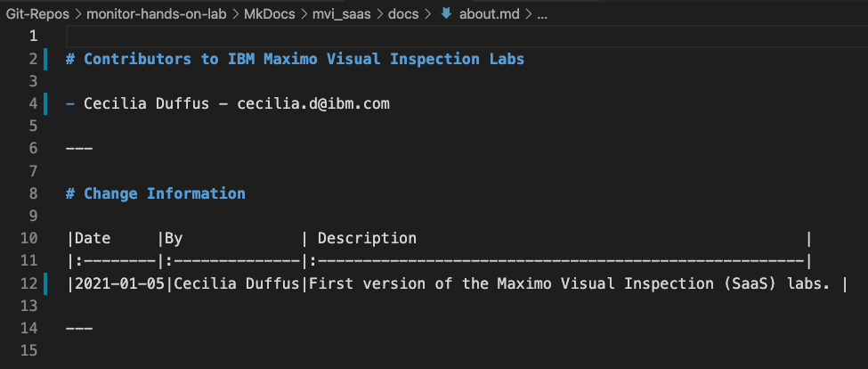Click line number 8 in the gutter

33,193
